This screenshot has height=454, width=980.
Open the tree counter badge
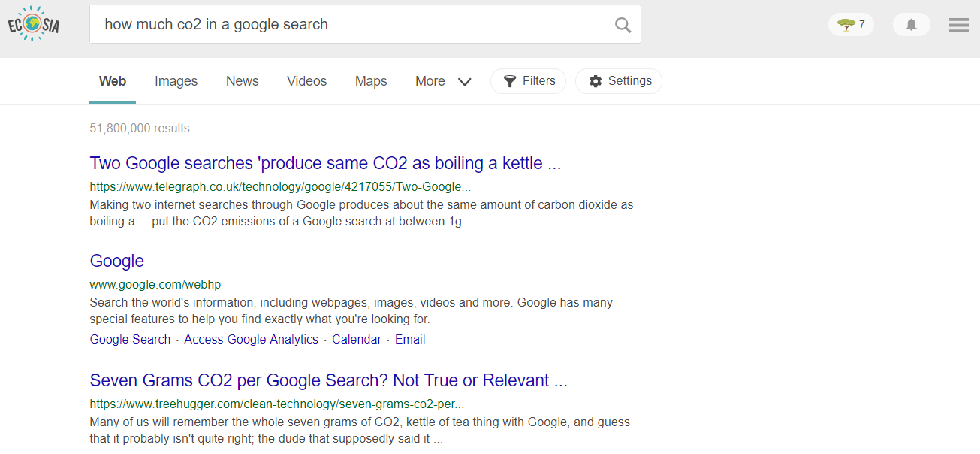pyautogui.click(x=851, y=25)
